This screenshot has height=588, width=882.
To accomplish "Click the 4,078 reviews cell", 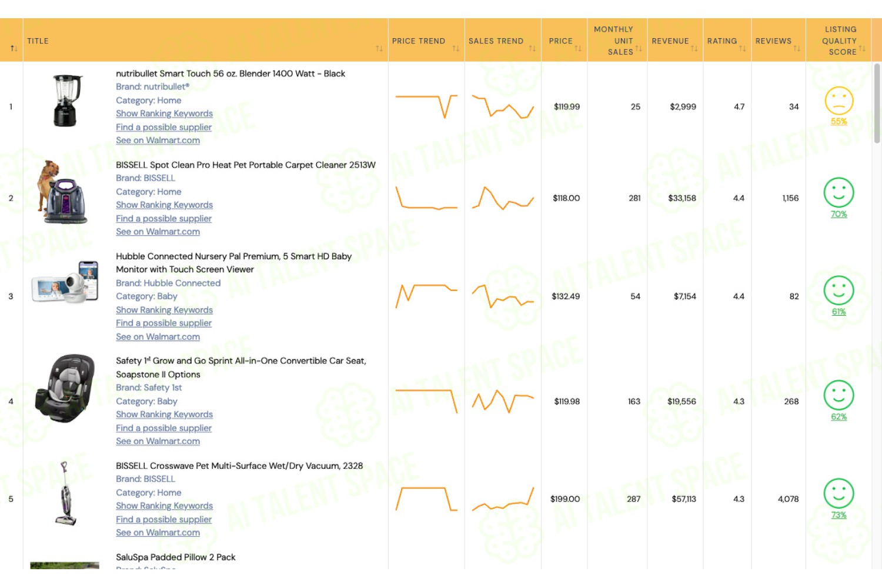I will [789, 499].
